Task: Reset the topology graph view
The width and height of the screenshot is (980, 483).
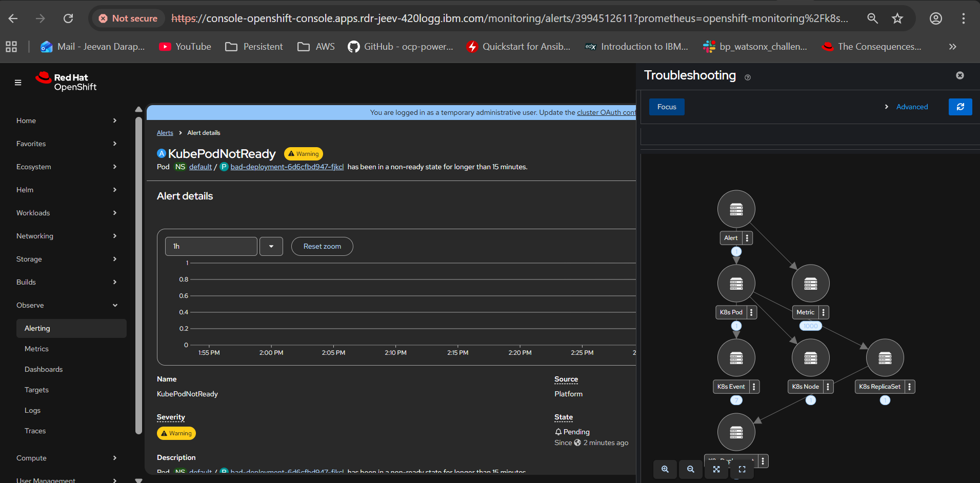Action: point(742,469)
